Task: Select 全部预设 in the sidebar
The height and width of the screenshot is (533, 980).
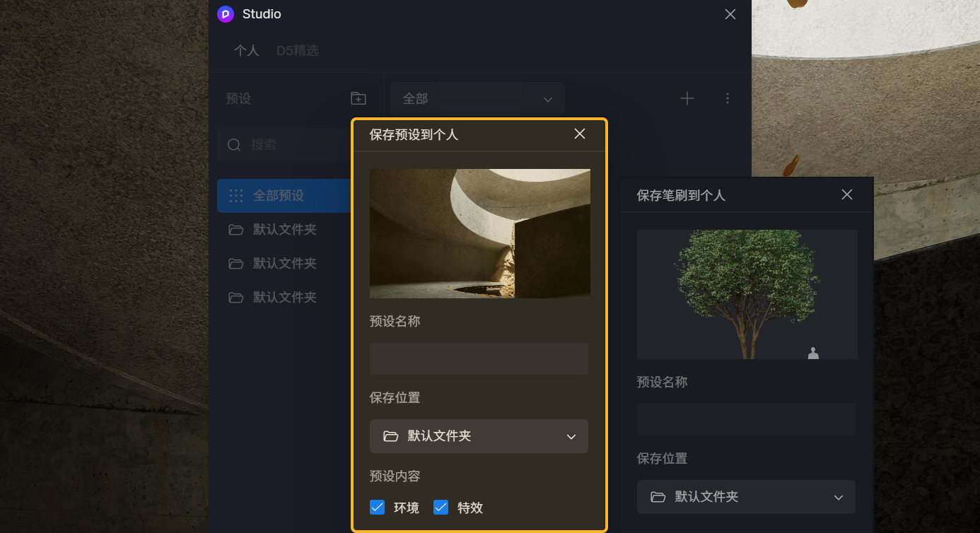Action: [x=284, y=196]
